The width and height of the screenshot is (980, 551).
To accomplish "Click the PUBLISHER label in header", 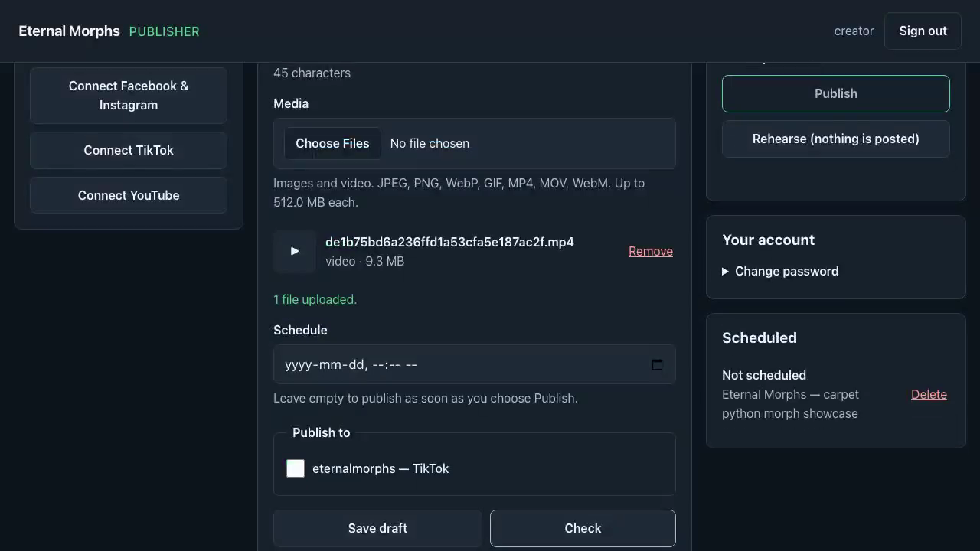I will click(x=164, y=31).
